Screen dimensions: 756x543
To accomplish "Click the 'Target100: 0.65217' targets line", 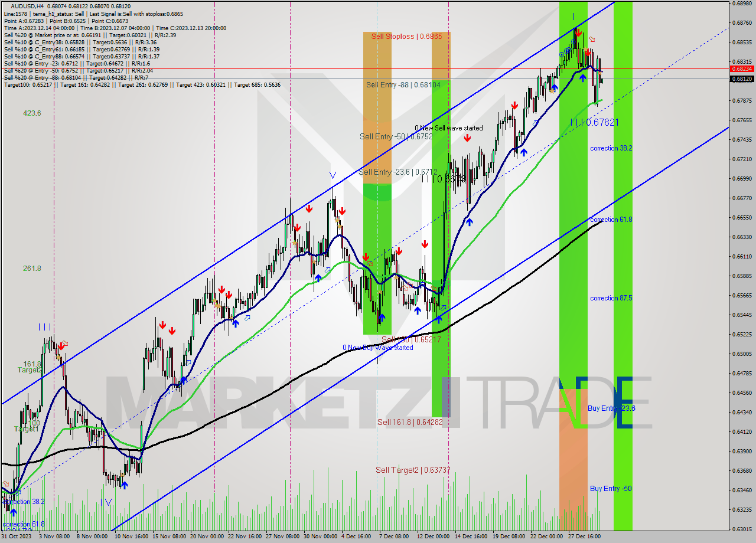I will 142,84.
